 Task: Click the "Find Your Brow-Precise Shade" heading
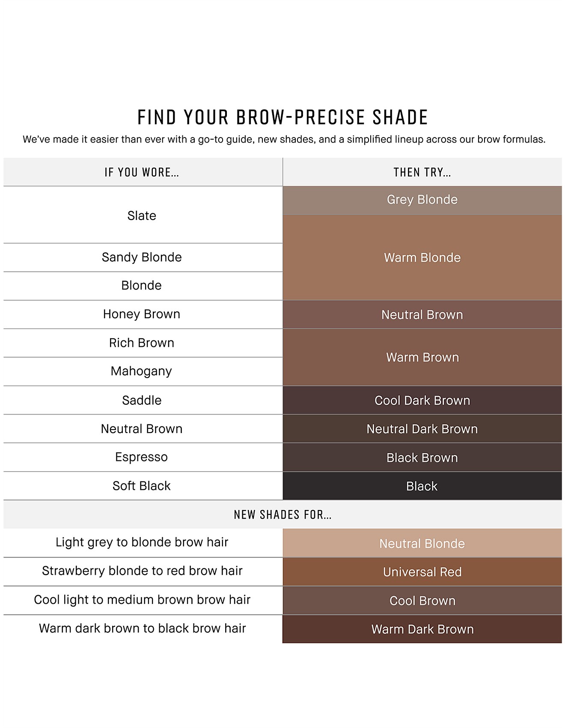click(x=282, y=117)
